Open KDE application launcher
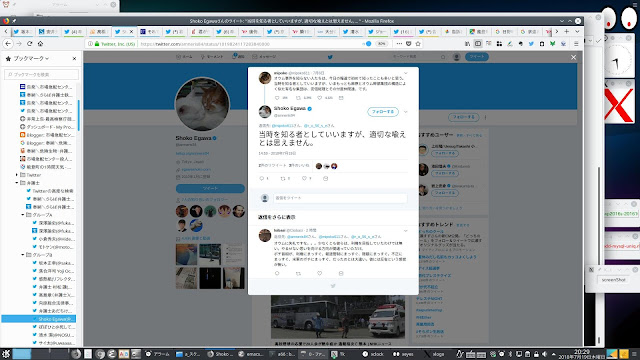640x360 pixels. [x=5, y=354]
